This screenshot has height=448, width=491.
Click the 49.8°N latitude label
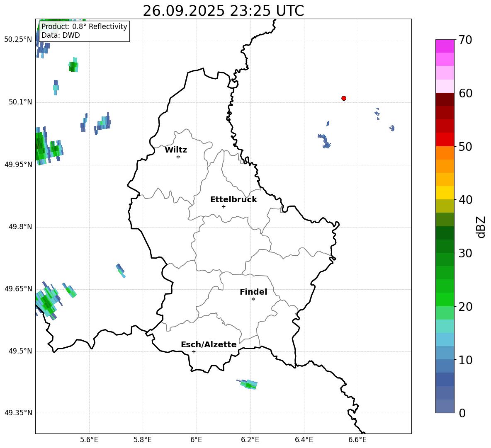click(20, 227)
